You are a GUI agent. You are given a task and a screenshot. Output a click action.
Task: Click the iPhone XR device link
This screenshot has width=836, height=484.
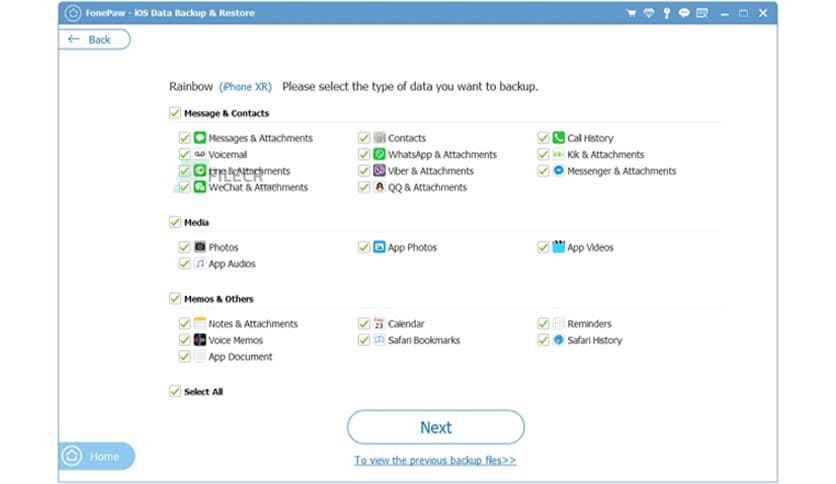245,86
